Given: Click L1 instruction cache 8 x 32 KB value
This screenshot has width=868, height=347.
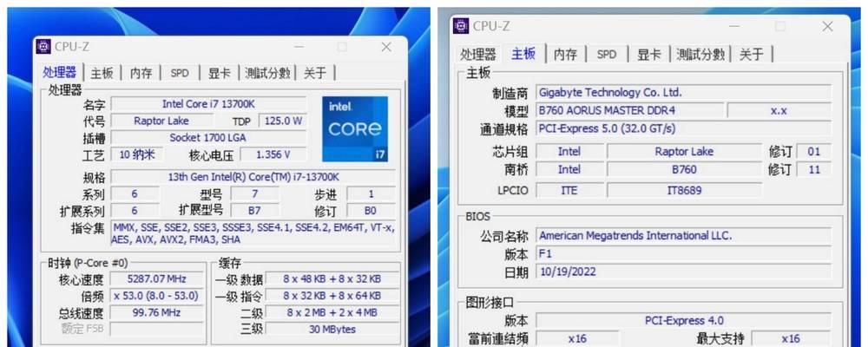Looking at the screenshot, I should [332, 296].
